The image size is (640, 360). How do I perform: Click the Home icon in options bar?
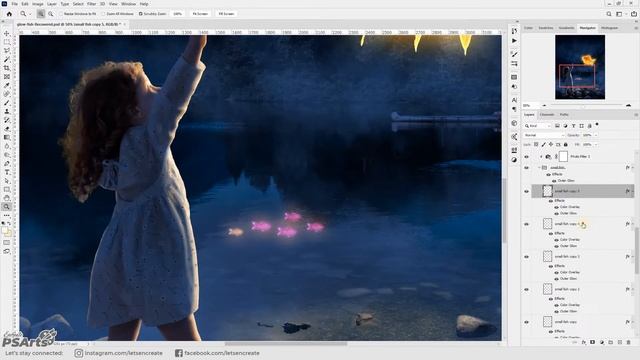pyautogui.click(x=9, y=13)
